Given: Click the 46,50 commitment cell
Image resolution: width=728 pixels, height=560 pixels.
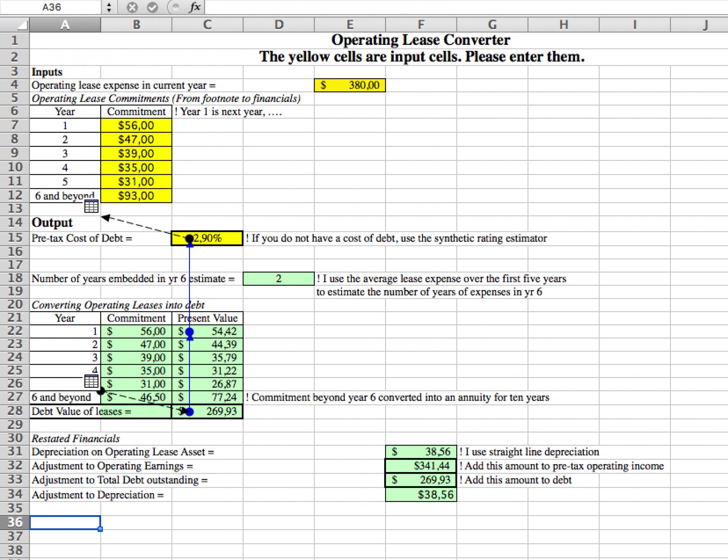Looking at the screenshot, I should [136, 397].
